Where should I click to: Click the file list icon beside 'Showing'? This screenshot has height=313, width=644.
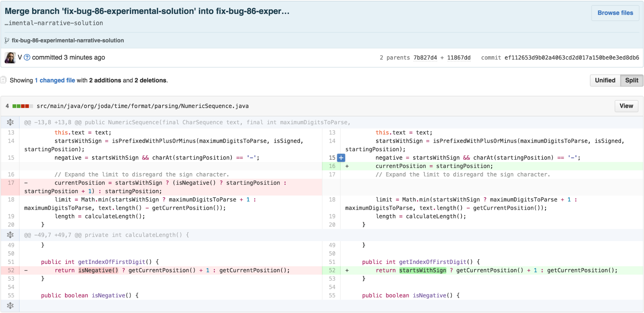pos(4,80)
